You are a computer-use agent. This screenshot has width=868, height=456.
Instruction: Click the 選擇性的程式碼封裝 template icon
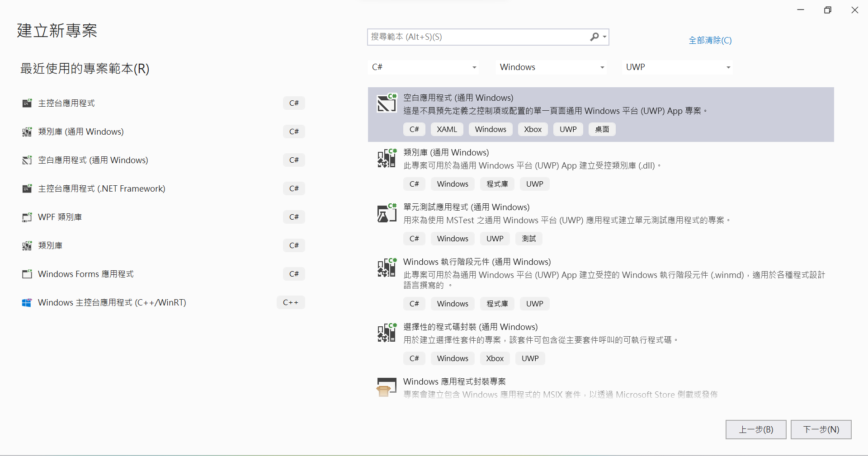(x=387, y=332)
